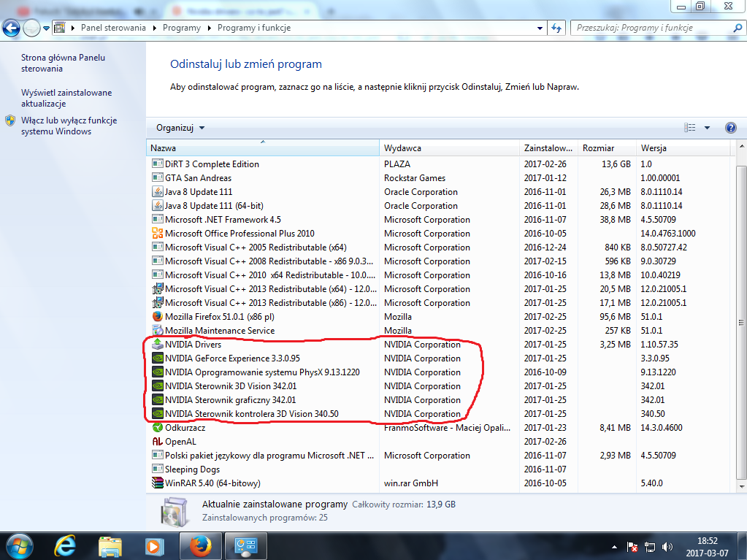Image resolution: width=747 pixels, height=560 pixels.
Task: Click the Microsoft Office Professional Plus icon
Action: [x=157, y=234]
